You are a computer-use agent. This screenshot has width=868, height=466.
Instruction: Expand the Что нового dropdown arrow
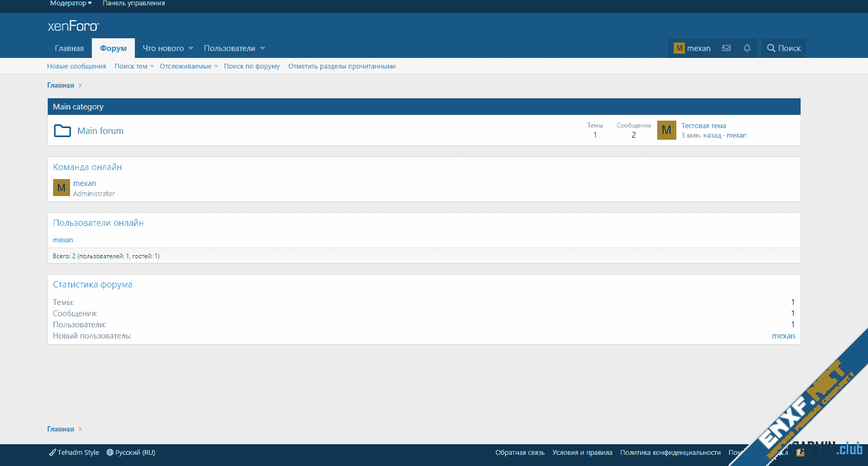[x=191, y=48]
